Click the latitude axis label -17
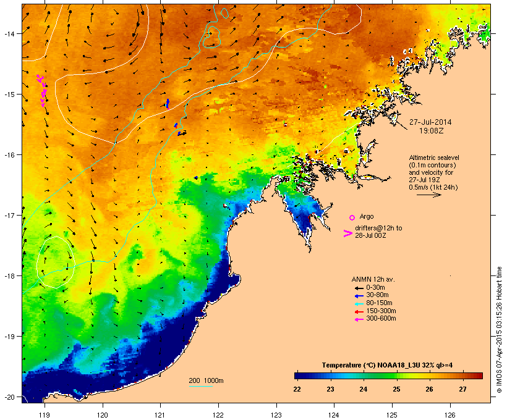The width and height of the screenshot is (507, 420). click(x=9, y=215)
